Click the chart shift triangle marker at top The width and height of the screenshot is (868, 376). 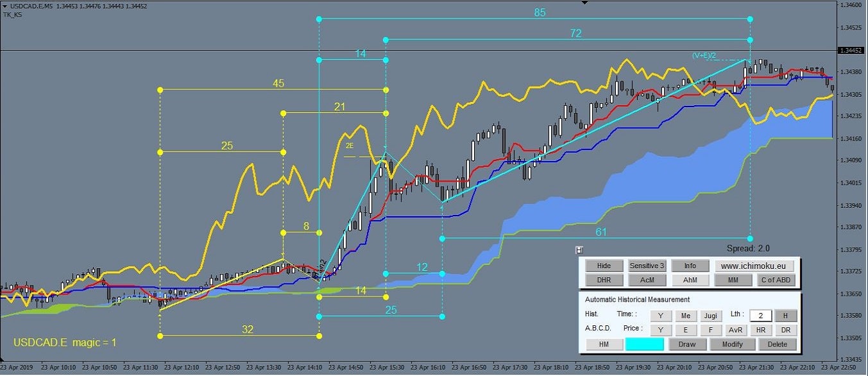584,3
